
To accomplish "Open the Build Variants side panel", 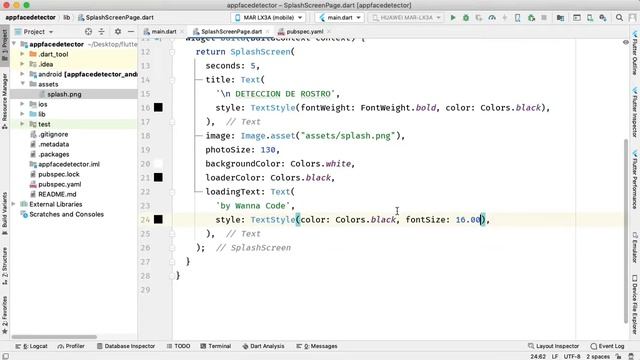I will 4,213.
